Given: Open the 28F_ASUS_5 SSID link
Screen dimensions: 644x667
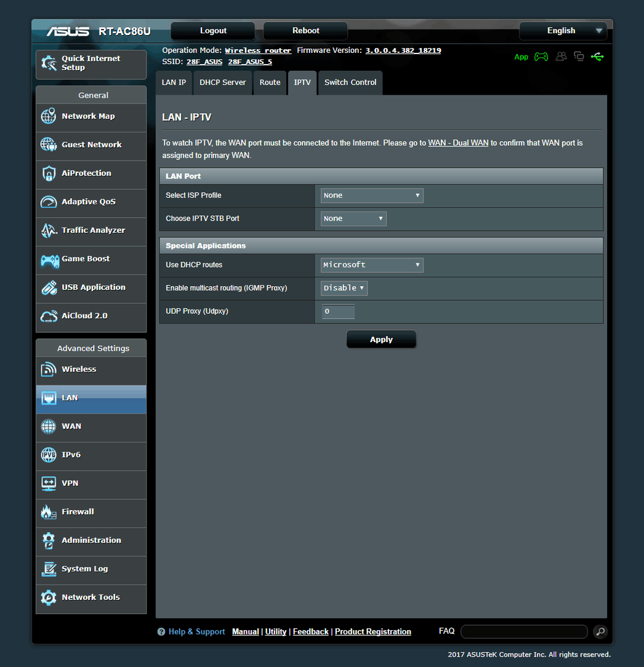Looking at the screenshot, I should [x=250, y=62].
